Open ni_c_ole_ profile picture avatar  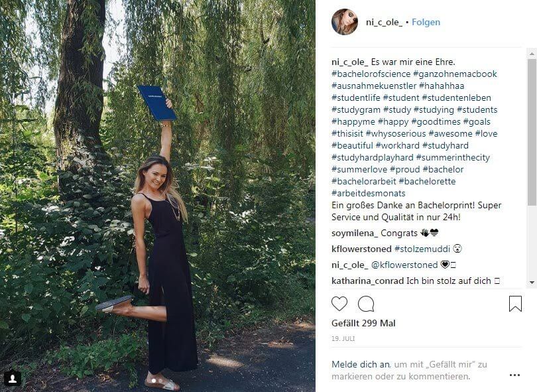(345, 22)
